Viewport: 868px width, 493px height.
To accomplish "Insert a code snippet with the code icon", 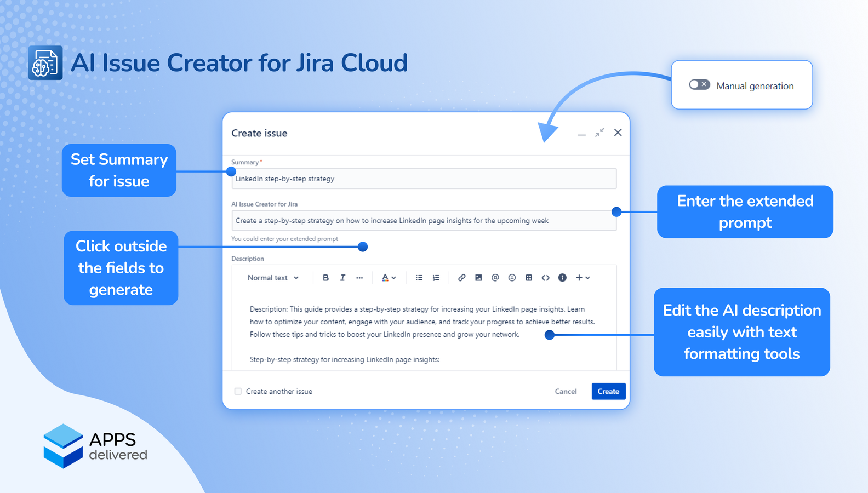I will tap(546, 278).
